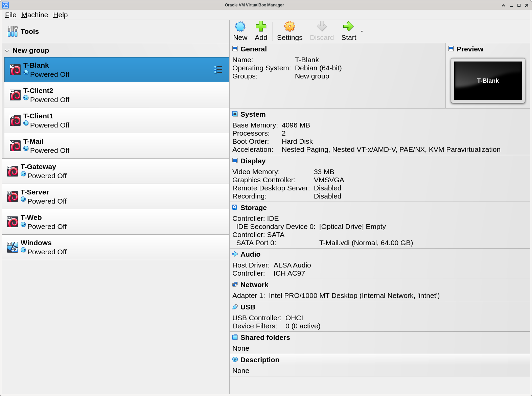This screenshot has height=396, width=532.
Task: Click the General section monitor icon
Action: point(235,49)
